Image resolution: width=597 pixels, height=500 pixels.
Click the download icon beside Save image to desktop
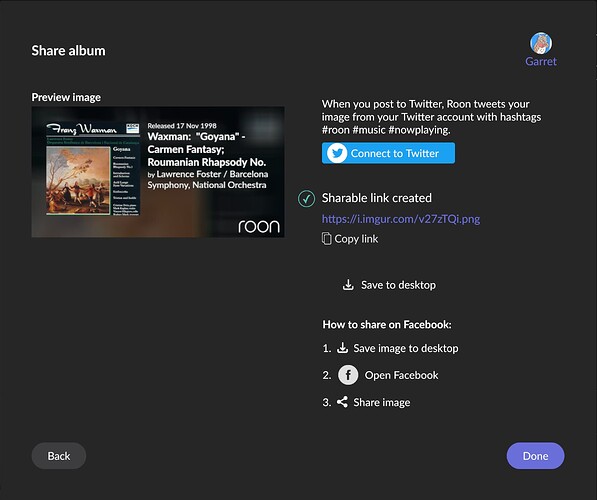pos(342,348)
